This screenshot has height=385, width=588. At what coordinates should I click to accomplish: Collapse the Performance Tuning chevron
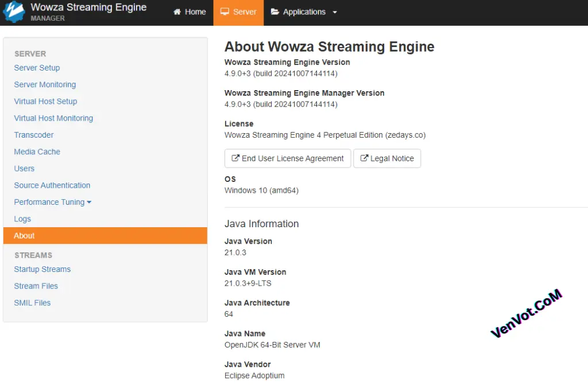(89, 202)
